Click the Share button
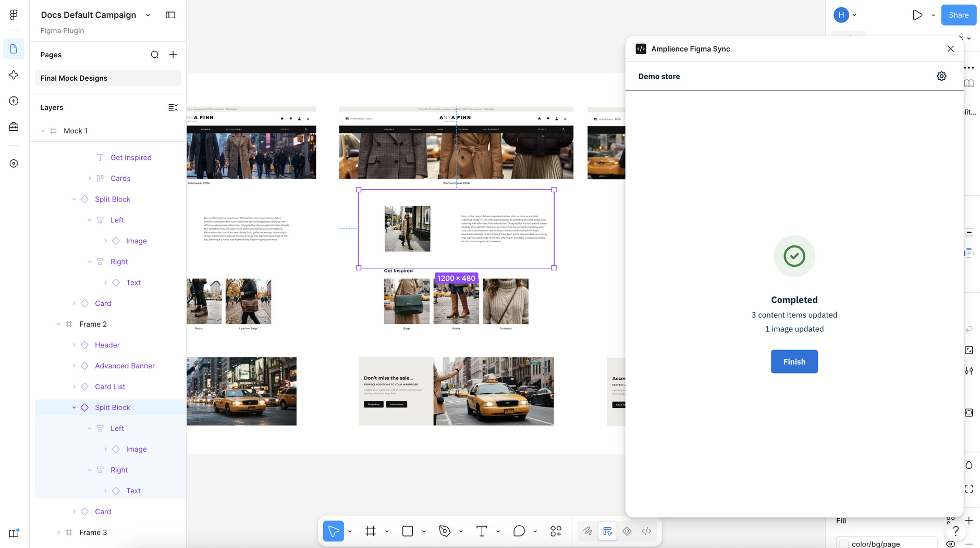The image size is (980, 548). [x=958, y=15]
